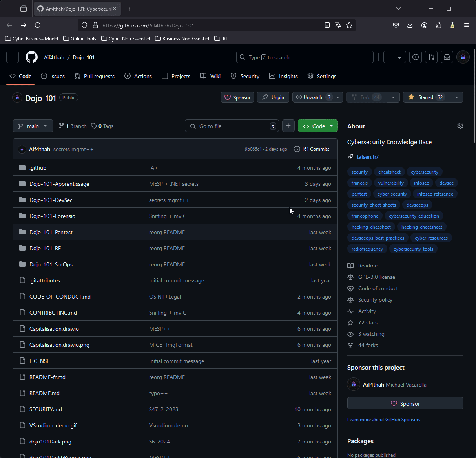This screenshot has width=476, height=458.
Task: Open Learn more about GitHub Sponsors link
Action: coord(384,420)
